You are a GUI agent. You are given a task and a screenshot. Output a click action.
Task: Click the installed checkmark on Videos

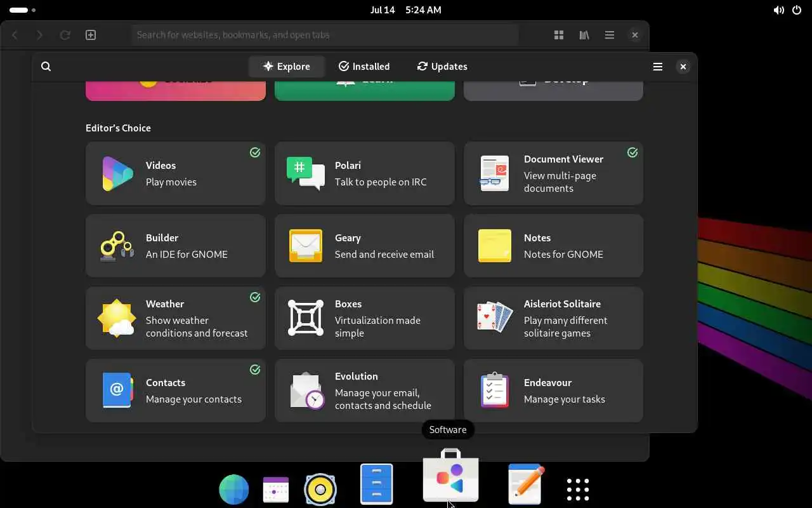255,152
